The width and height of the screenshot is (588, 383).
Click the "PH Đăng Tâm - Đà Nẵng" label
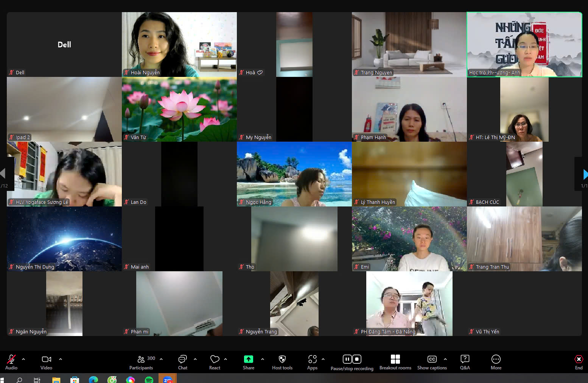[388, 331]
